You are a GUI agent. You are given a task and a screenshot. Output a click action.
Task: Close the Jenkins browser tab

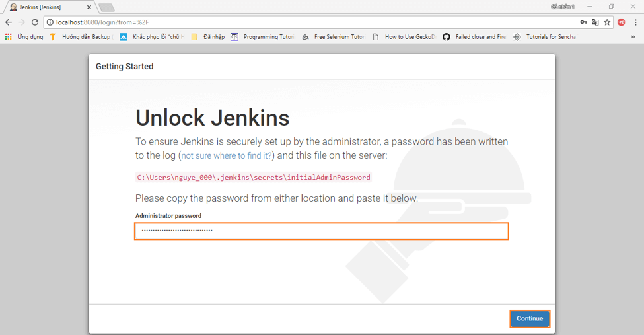(89, 7)
